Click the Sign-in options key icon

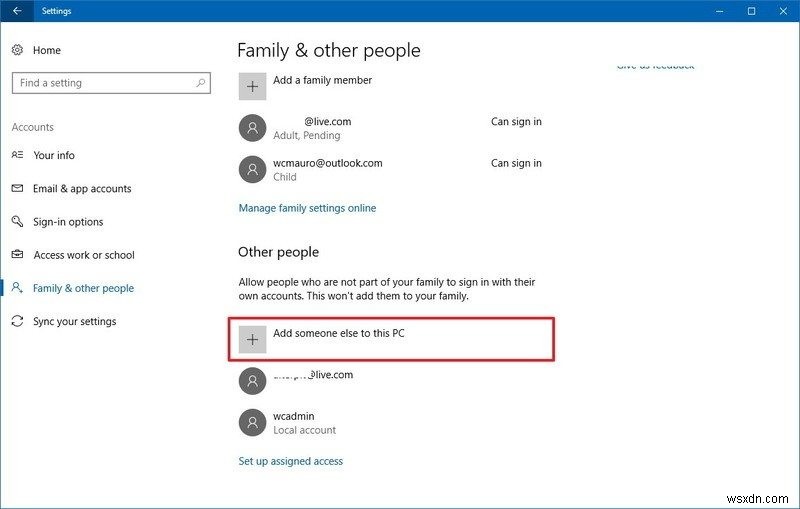pos(17,221)
